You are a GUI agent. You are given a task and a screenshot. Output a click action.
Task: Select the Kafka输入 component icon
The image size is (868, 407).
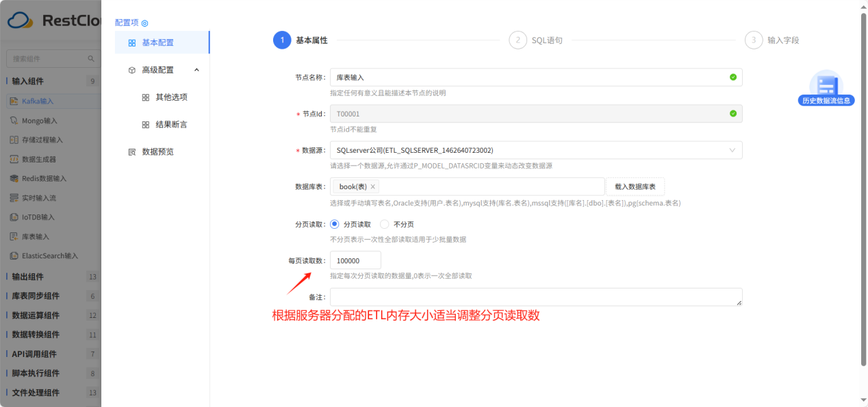[x=14, y=101]
